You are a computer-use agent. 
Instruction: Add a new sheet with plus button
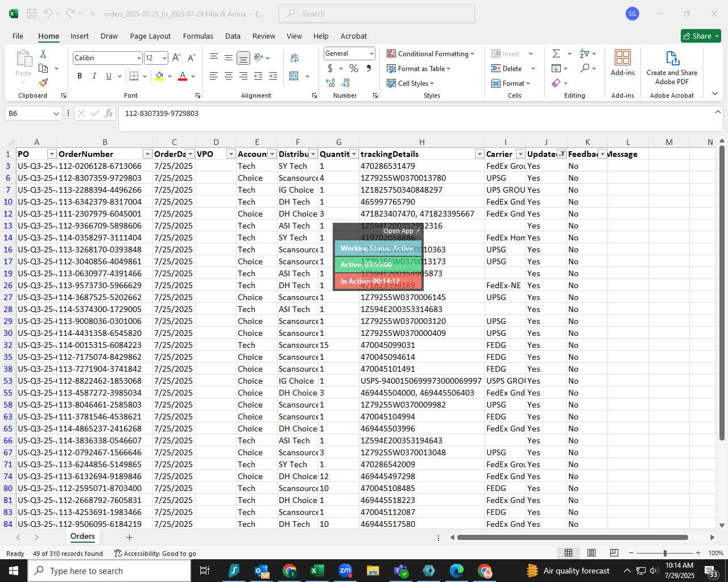point(129,537)
